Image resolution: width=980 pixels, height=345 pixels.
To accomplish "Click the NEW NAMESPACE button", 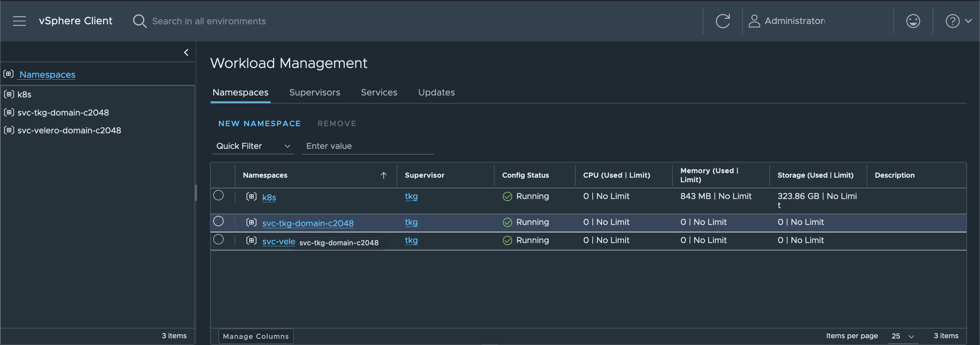I will coord(260,124).
